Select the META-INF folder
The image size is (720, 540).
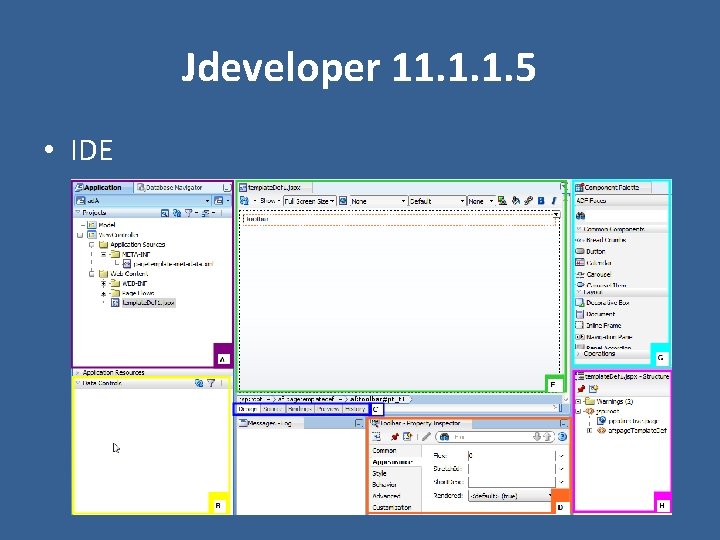pos(136,254)
